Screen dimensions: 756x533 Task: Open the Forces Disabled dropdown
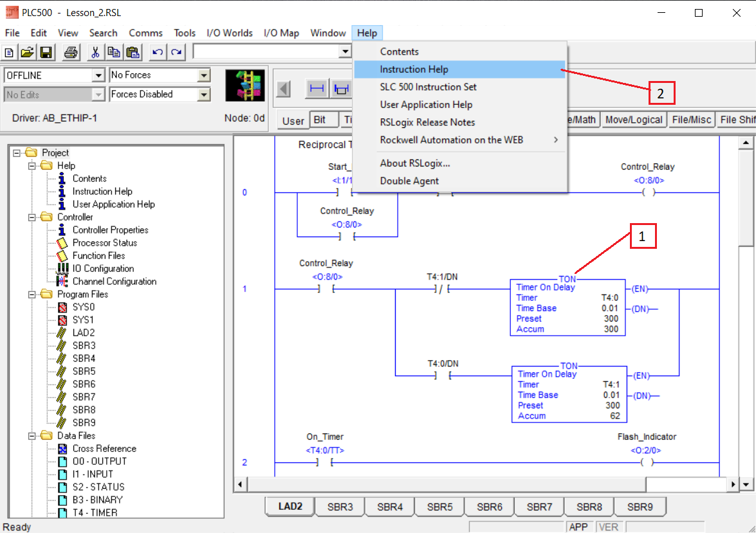pos(204,95)
